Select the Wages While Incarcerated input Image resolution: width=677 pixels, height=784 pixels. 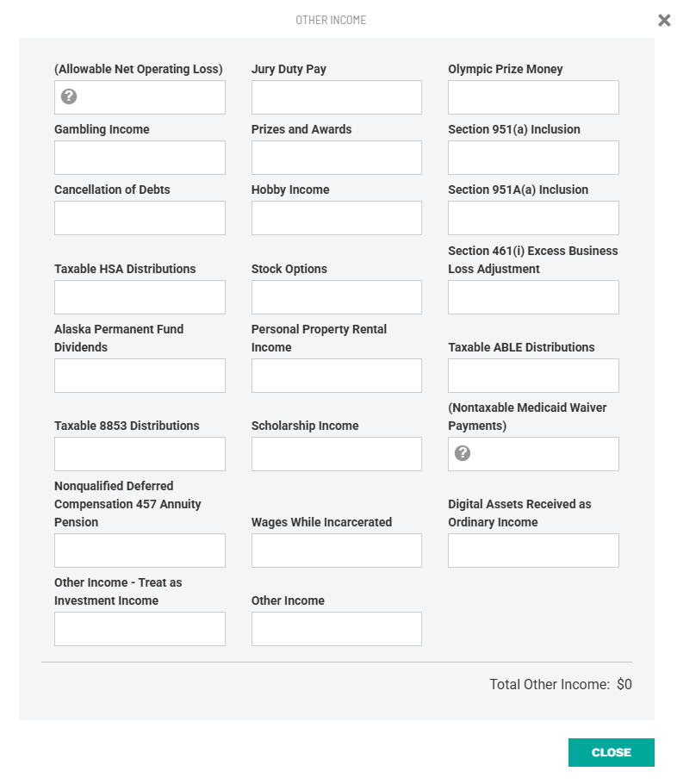[x=337, y=551]
